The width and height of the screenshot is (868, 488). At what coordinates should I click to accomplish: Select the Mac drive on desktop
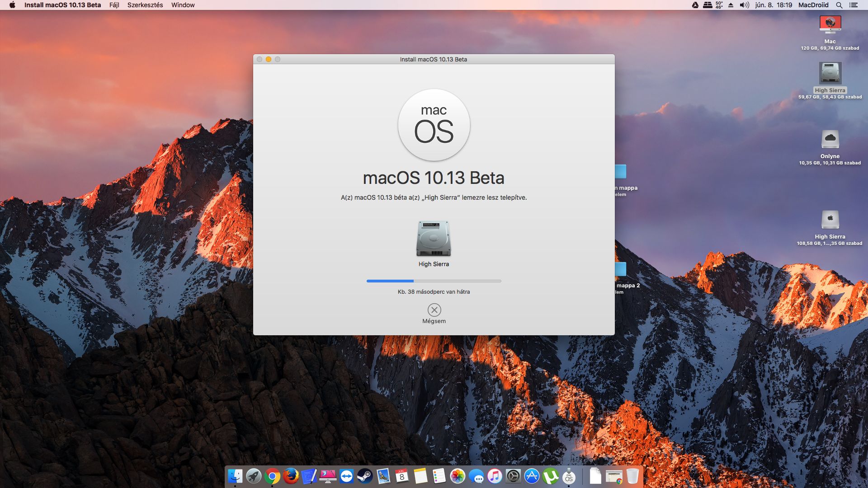click(x=830, y=25)
